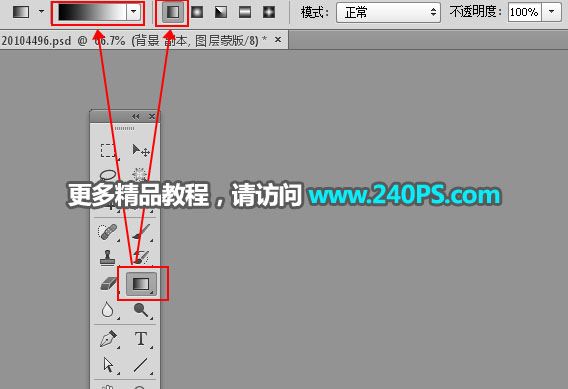Select the Eraser tool
This screenshot has width=568, height=389.
point(108,283)
